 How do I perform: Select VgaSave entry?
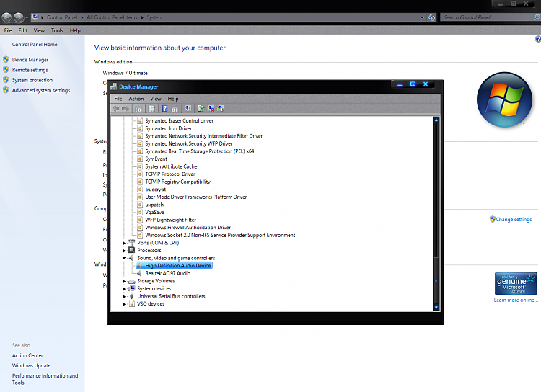(154, 212)
